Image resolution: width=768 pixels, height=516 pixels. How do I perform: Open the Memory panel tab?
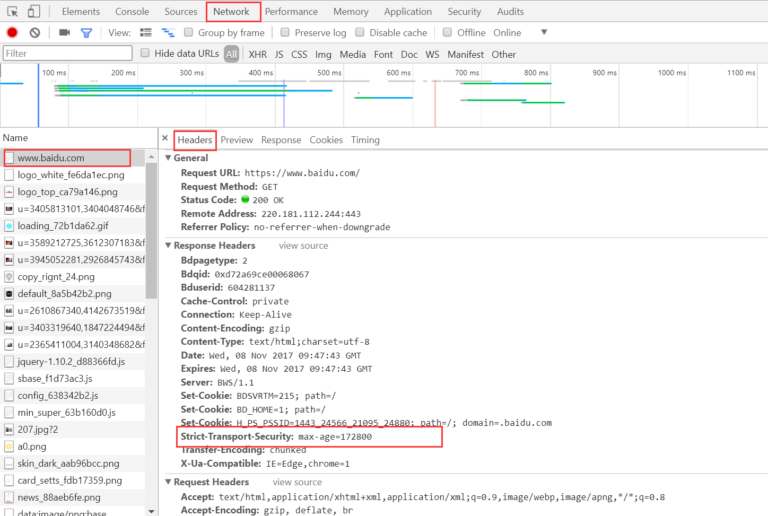351,11
